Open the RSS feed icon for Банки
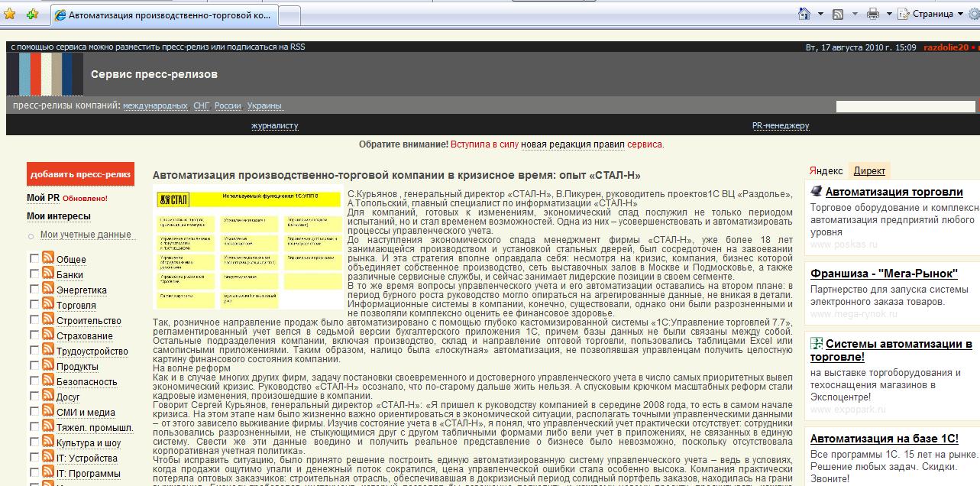This screenshot has width=980, height=486. coord(48,274)
